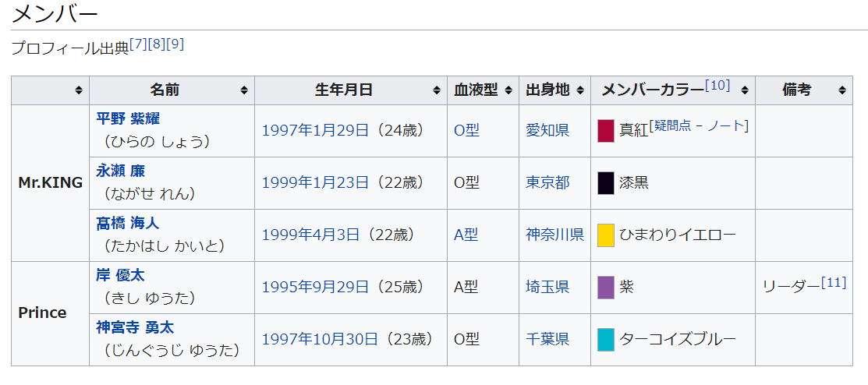
Task: Select the メンバー section heading
Action: 55,13
